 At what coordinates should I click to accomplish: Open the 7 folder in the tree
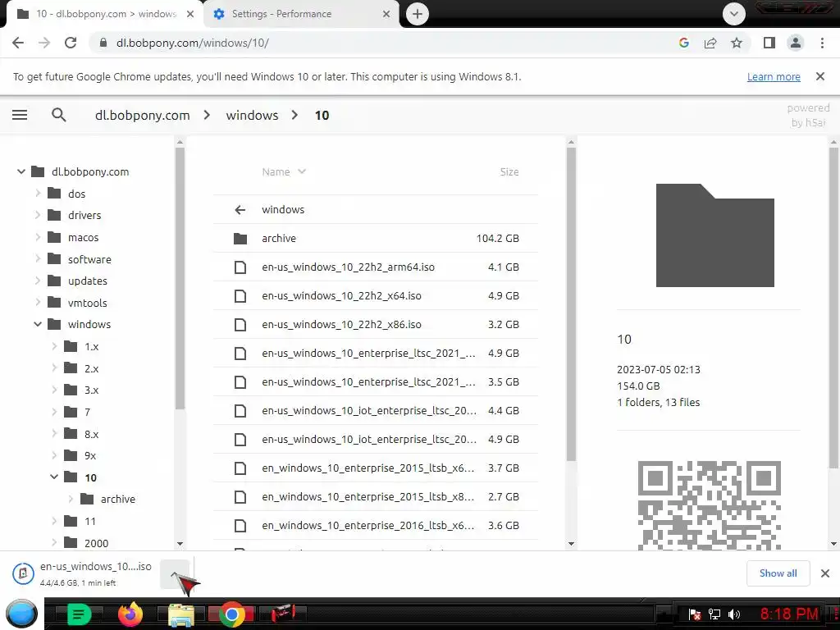(87, 412)
